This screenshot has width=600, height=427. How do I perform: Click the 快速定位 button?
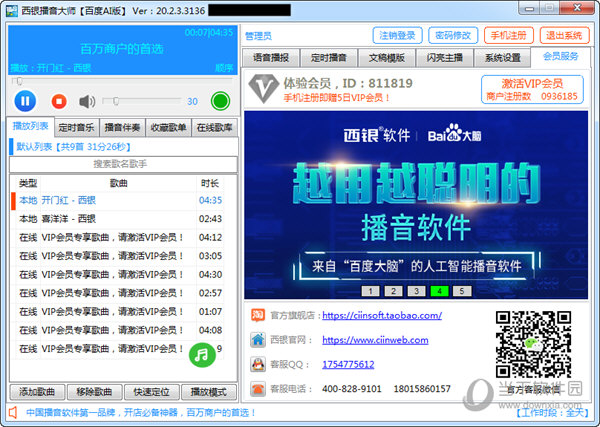click(152, 392)
